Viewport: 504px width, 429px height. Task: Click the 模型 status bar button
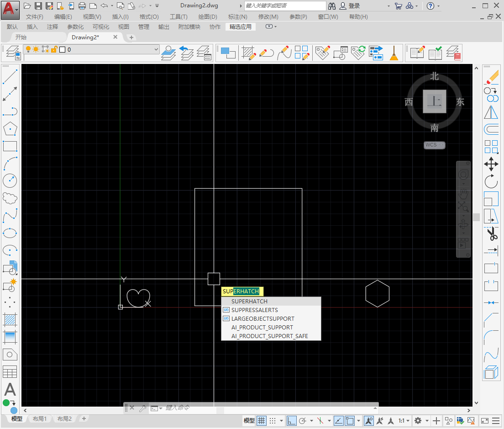click(249, 421)
